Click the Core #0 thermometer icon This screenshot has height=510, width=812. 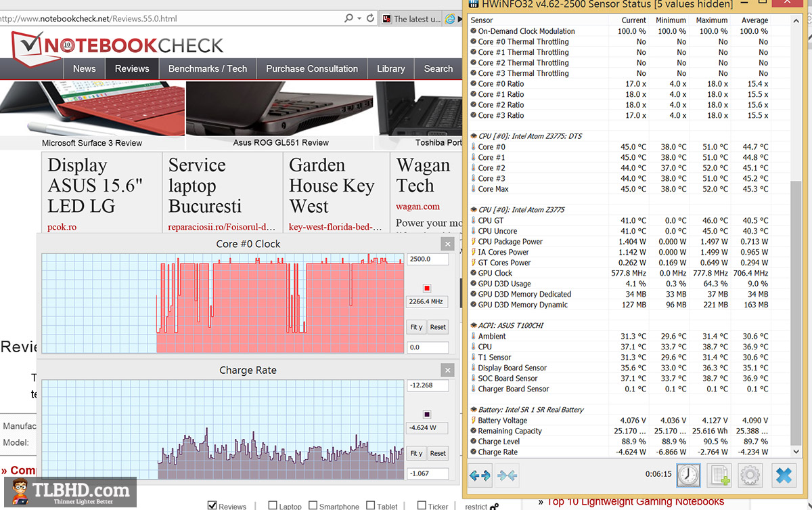[473, 147]
